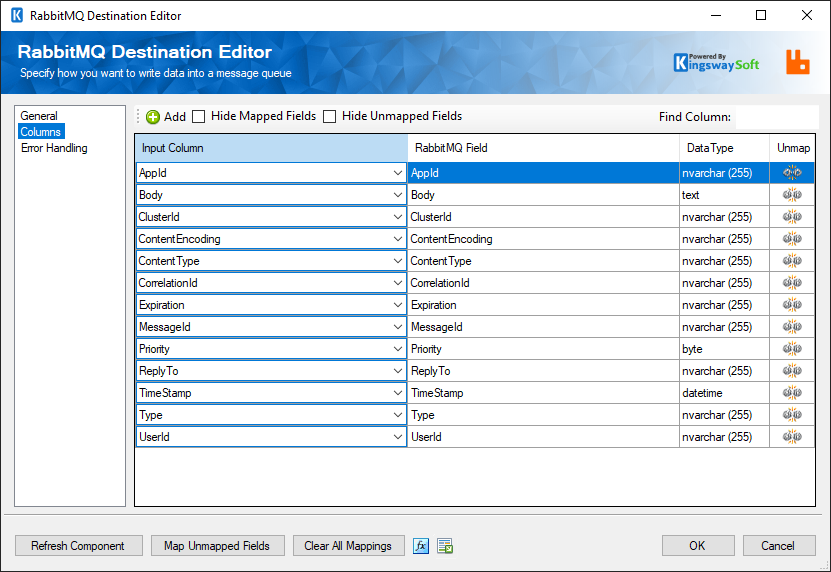
Task: Click the Add toolbar label
Action: point(174,117)
